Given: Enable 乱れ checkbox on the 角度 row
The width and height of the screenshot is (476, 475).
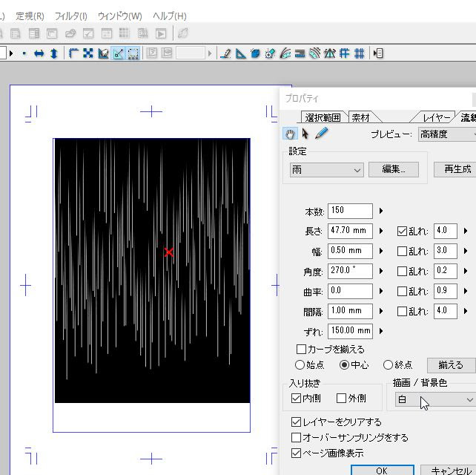Looking at the screenshot, I should [402, 272].
